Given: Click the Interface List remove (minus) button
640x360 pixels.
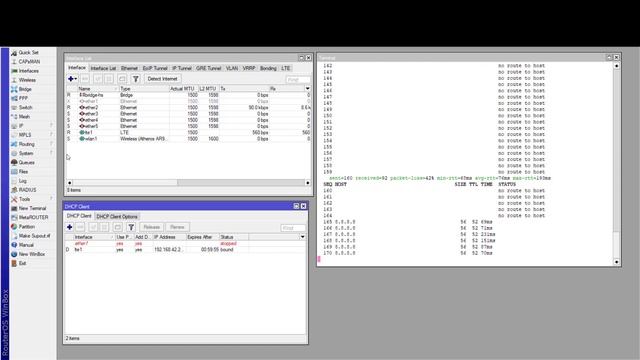Looking at the screenshot, I should [85, 79].
